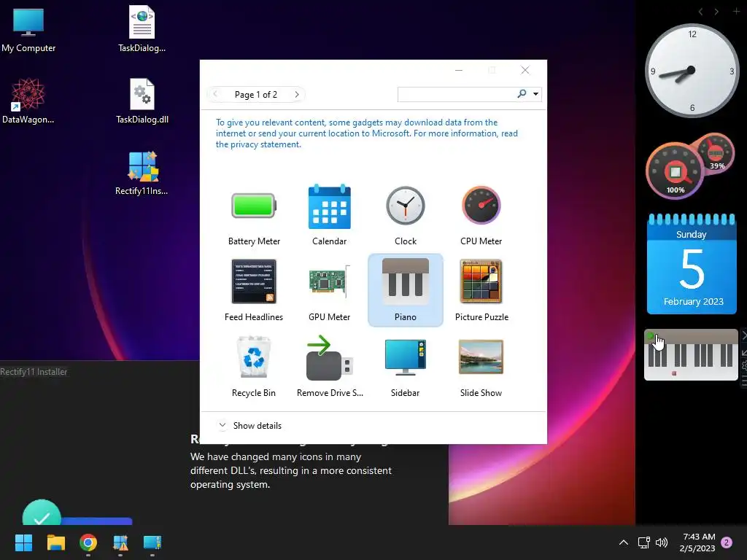Click the sidebar app taskbar icon
This screenshot has width=747, height=560.
click(152, 542)
